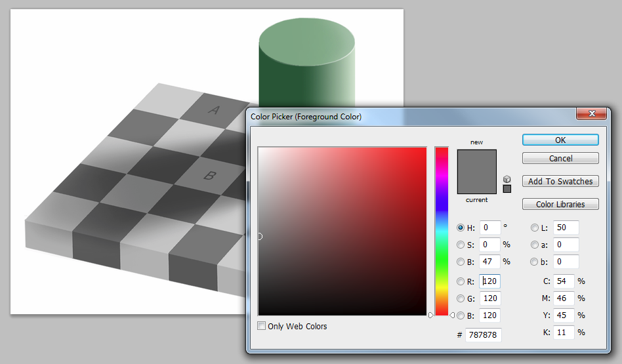This screenshot has width=622, height=364.
Task: Click the R value field showing 120
Action: click(490, 281)
